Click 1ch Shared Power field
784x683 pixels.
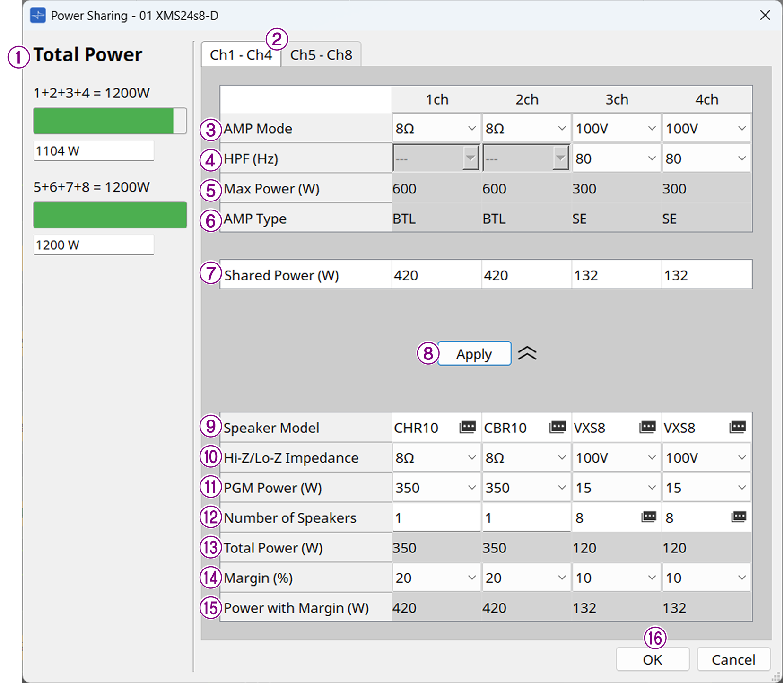(x=436, y=274)
